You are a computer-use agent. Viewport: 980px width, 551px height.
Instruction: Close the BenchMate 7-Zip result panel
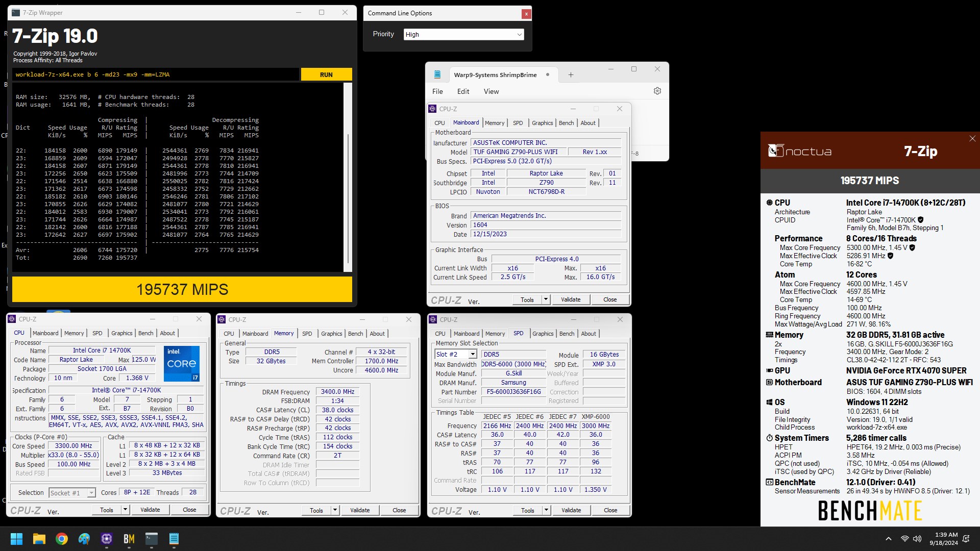tap(972, 139)
